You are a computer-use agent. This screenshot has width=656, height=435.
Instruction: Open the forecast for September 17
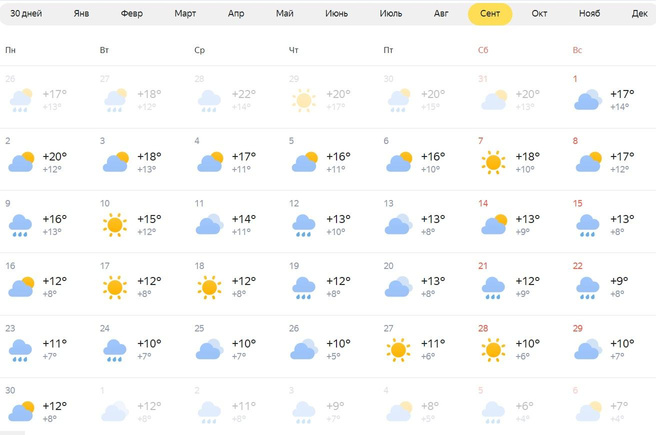click(139, 285)
